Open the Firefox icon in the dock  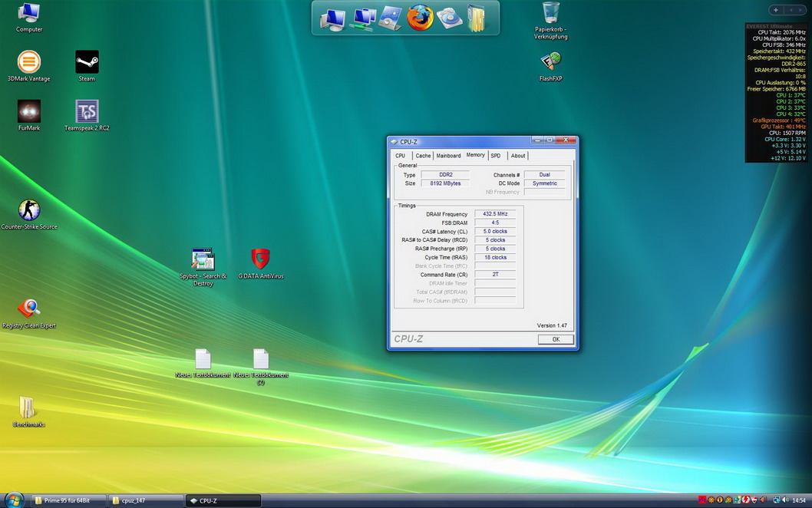tap(420, 18)
